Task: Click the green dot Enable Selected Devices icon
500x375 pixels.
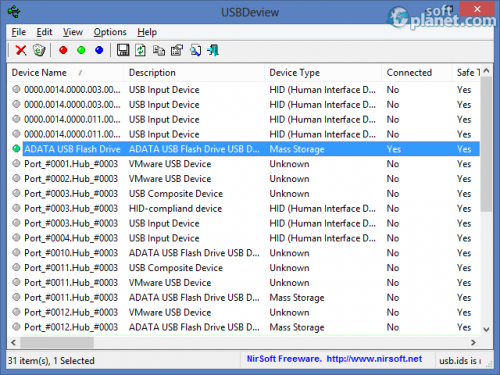Action: pos(81,50)
